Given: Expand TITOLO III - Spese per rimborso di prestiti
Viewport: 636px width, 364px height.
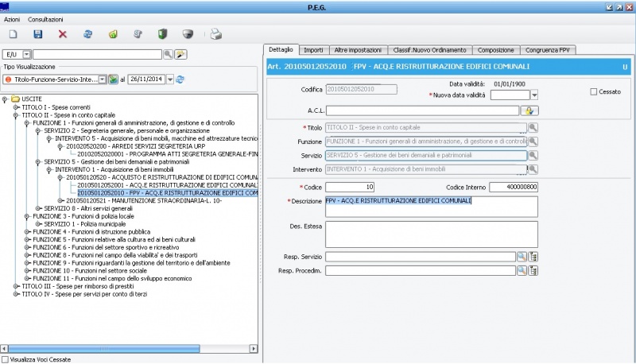Looking at the screenshot, I should pos(6,285).
